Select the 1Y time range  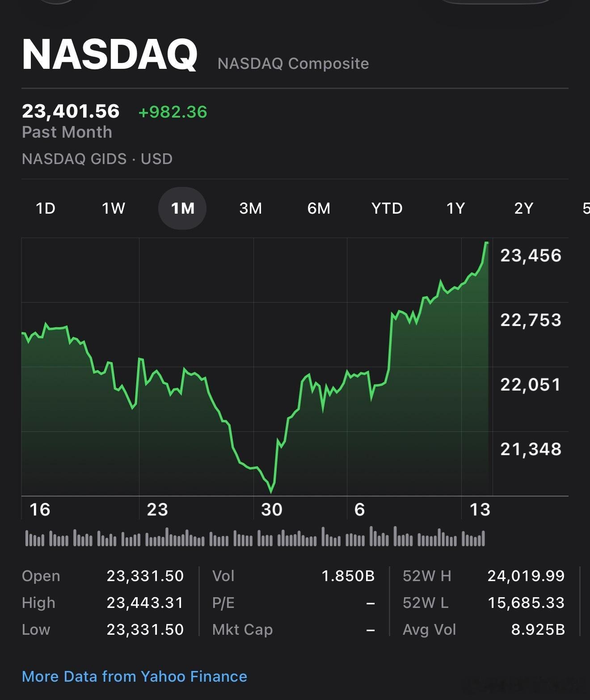pyautogui.click(x=456, y=208)
